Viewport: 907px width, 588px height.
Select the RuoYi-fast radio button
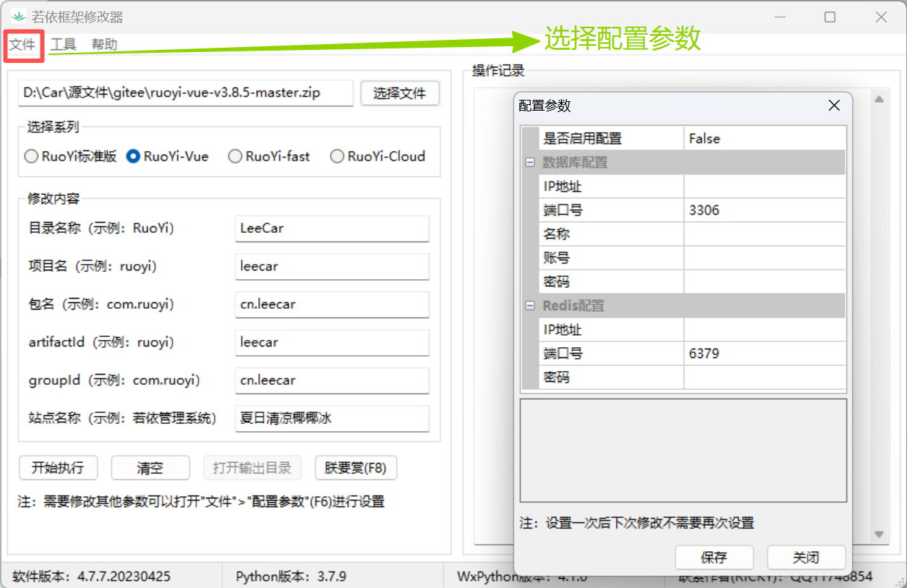click(x=269, y=156)
